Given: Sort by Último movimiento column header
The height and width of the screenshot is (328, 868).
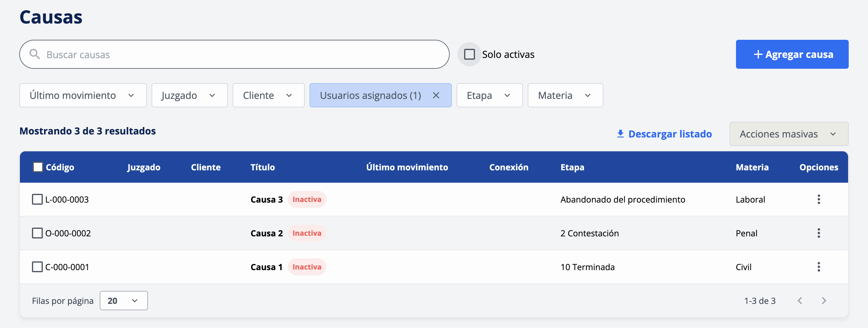Looking at the screenshot, I should coord(407,167).
